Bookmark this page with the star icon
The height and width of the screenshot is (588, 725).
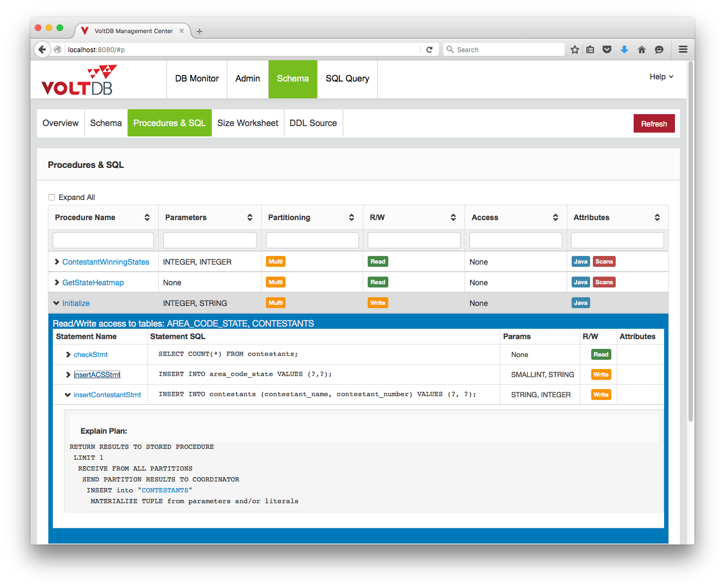575,49
